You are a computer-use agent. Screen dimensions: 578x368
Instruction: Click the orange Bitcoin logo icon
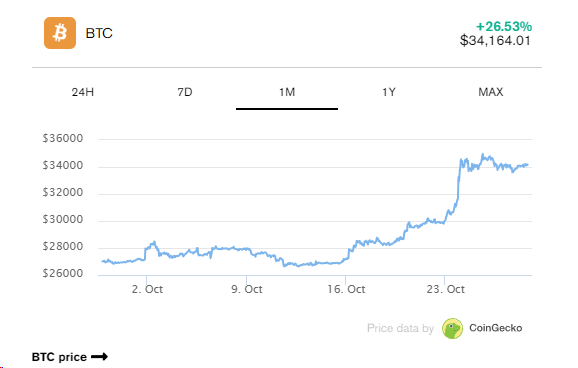point(60,33)
